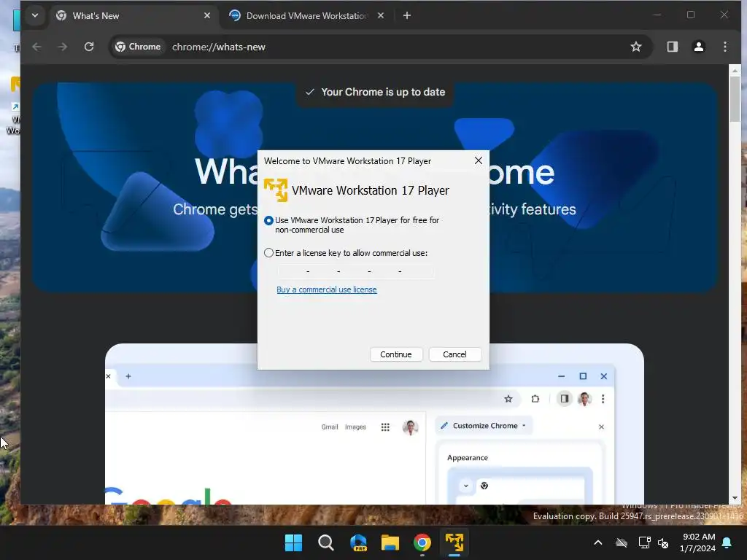
Task: Click Cancel in the VMware Player dialog
Action: (454, 354)
